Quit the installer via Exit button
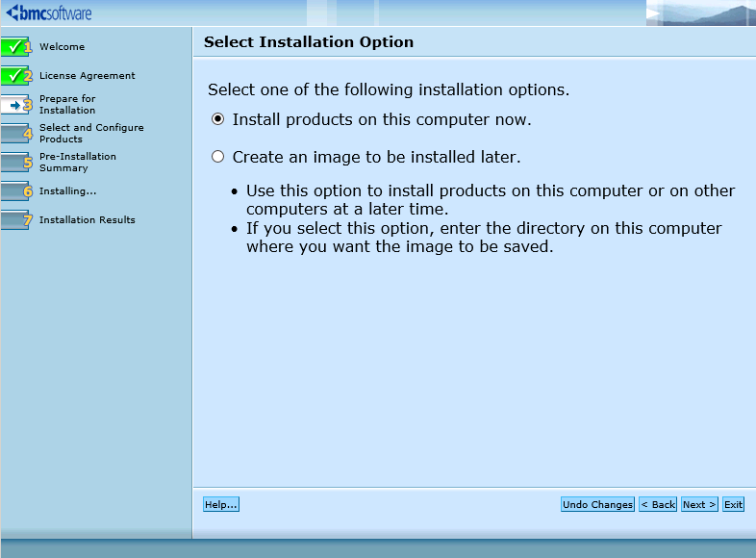This screenshot has height=558, width=756. coord(733,504)
